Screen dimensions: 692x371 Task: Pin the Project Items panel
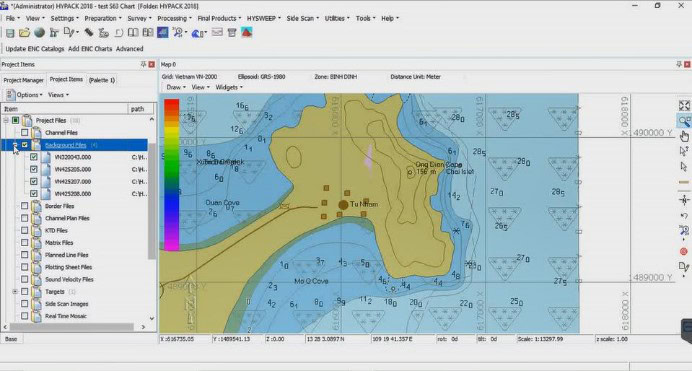point(143,64)
